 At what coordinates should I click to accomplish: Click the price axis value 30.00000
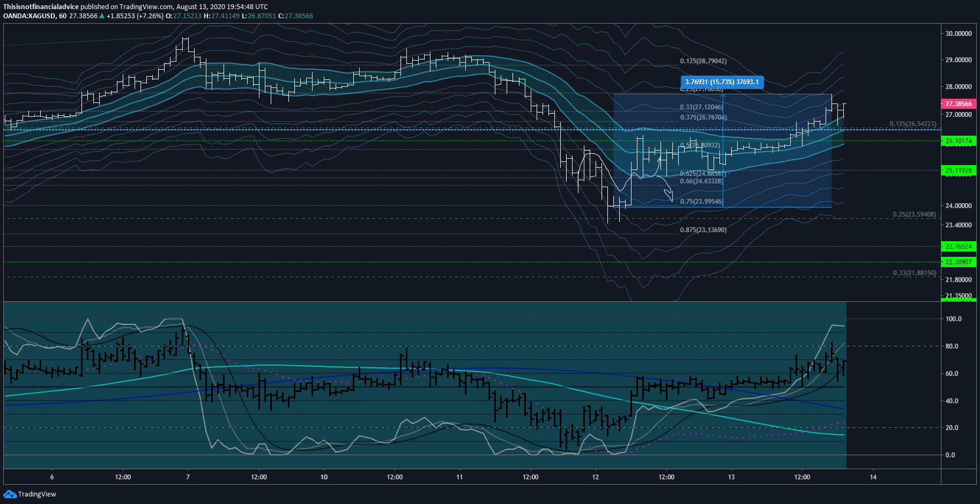tap(959, 34)
